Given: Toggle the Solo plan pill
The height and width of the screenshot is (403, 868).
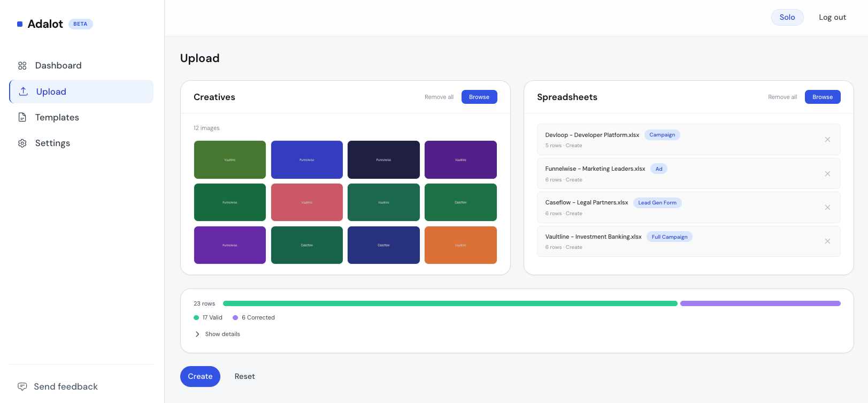Looking at the screenshot, I should pos(787,17).
